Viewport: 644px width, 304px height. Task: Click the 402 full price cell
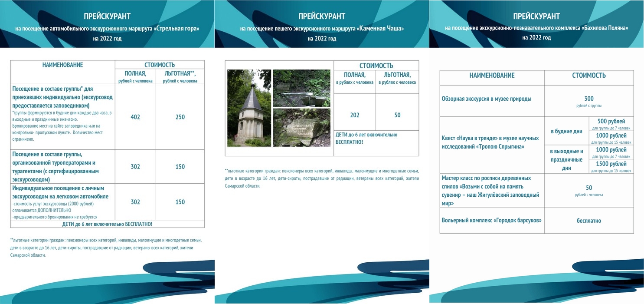[135, 117]
